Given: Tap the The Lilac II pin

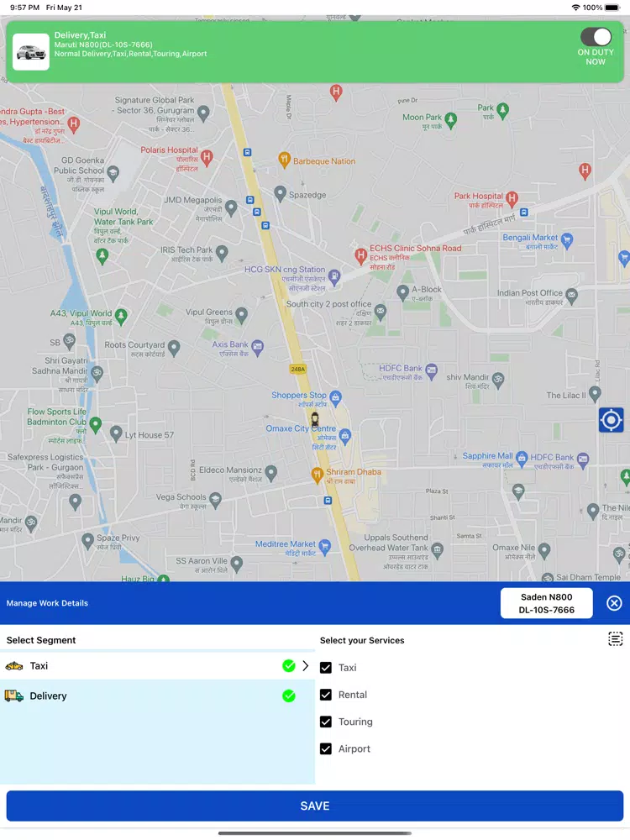Looking at the screenshot, I should [595, 394].
